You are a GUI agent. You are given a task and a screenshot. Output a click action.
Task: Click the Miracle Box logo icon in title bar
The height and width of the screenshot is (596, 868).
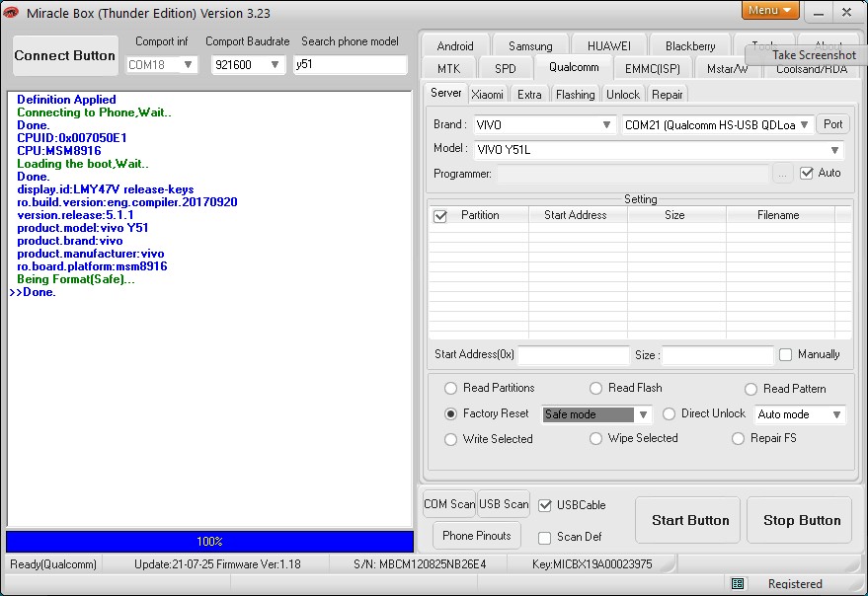click(x=11, y=12)
